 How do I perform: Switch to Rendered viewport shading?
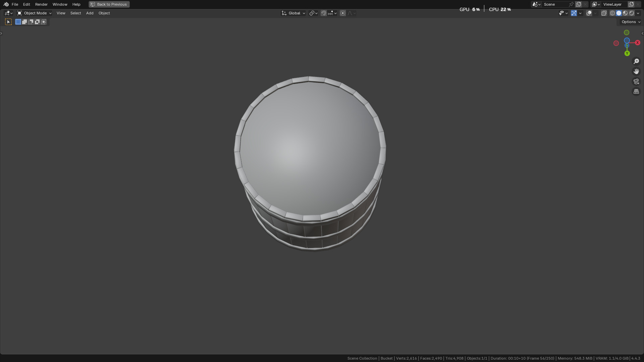632,13
